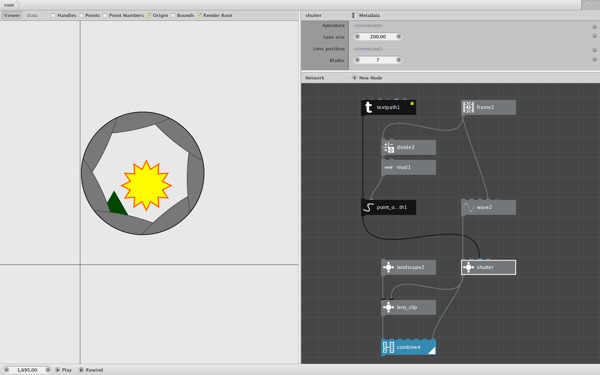Click the landscape2 node icon
Screen dimensions: 600x375
388,267
